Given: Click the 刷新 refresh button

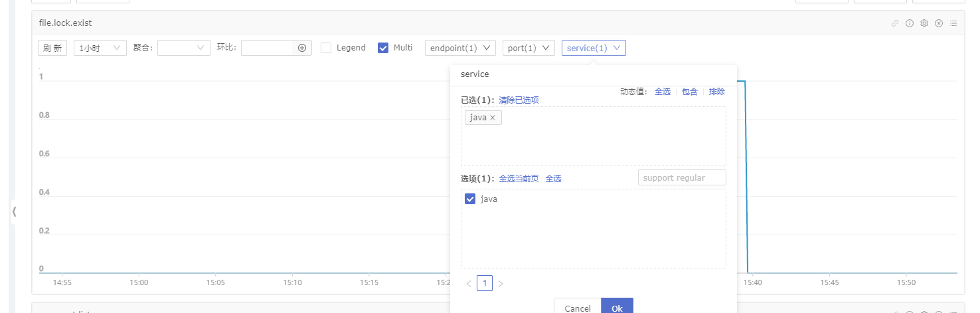Looking at the screenshot, I should point(52,48).
